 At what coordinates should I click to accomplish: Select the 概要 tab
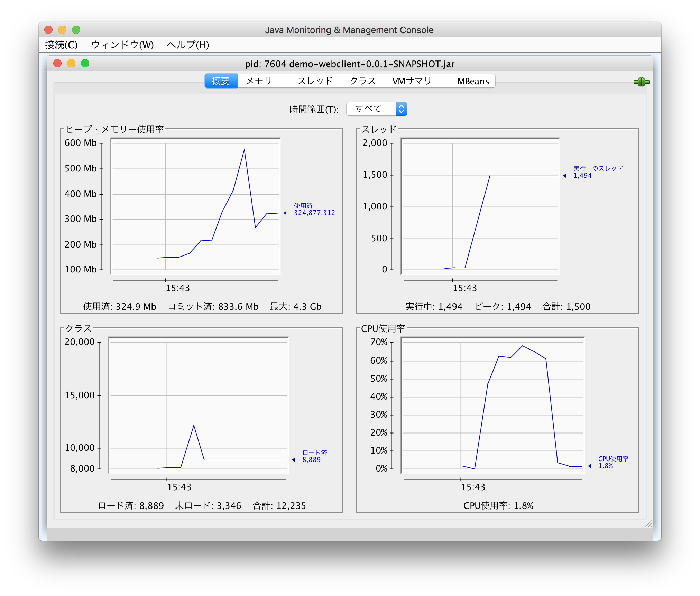coord(221,81)
